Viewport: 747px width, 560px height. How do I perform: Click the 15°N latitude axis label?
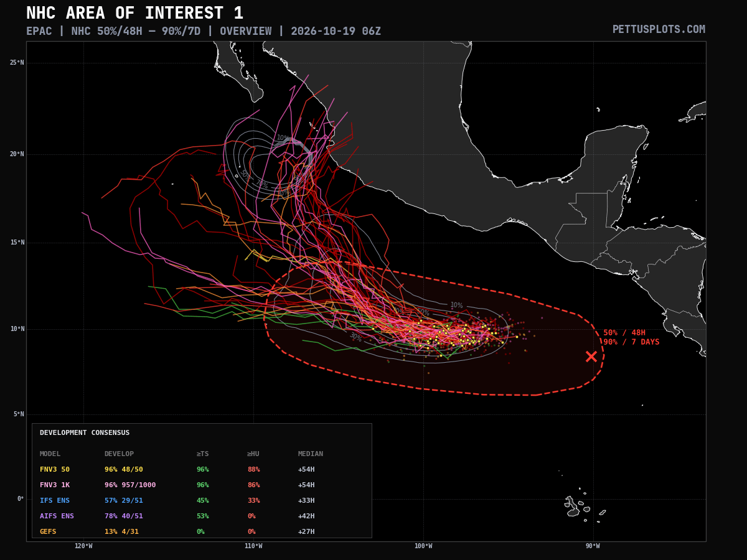click(x=17, y=243)
